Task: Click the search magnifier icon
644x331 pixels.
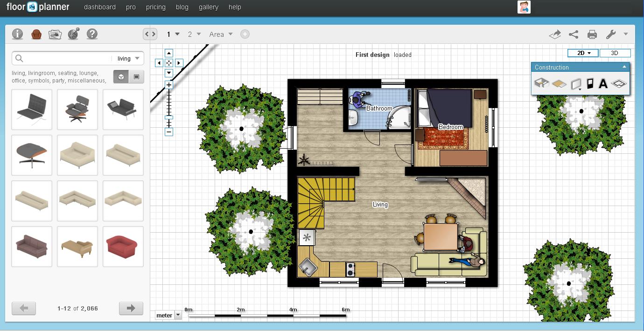Action: (19, 58)
